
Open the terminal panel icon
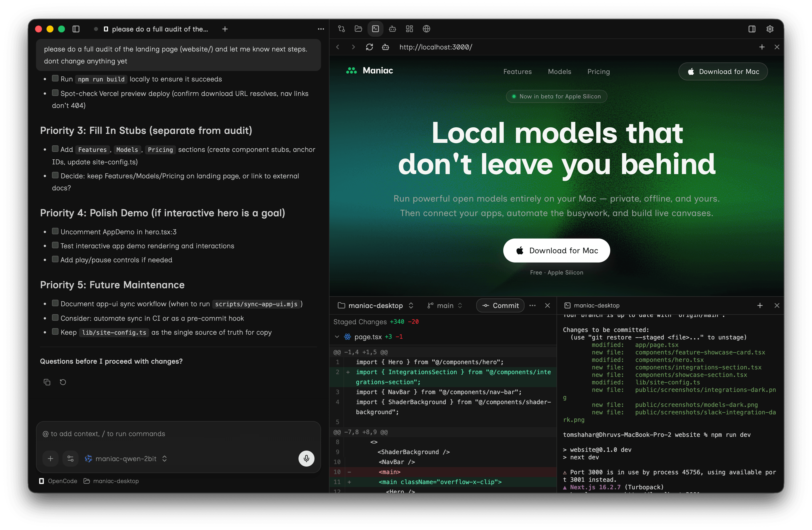coord(375,29)
